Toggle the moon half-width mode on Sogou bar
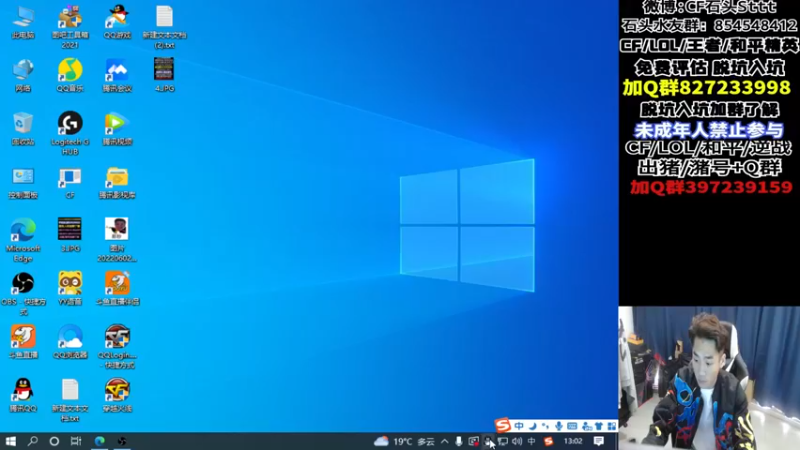800x450 pixels. pyautogui.click(x=533, y=426)
